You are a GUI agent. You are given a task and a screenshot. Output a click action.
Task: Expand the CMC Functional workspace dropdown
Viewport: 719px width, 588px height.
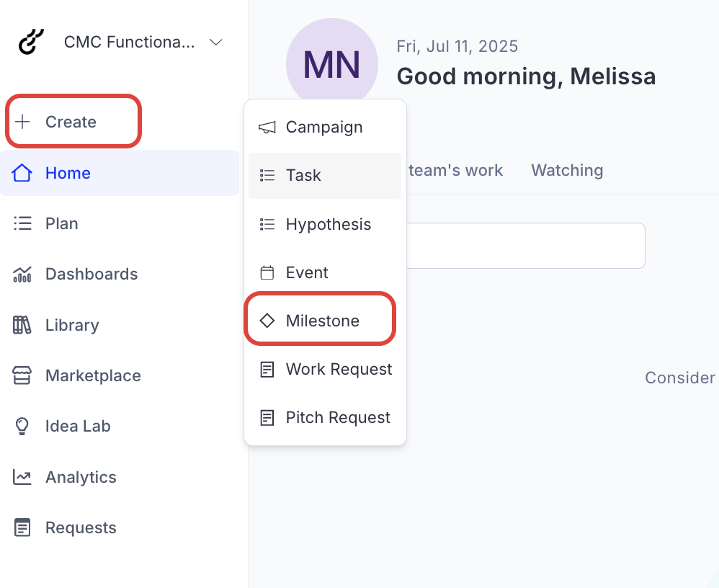click(x=215, y=43)
